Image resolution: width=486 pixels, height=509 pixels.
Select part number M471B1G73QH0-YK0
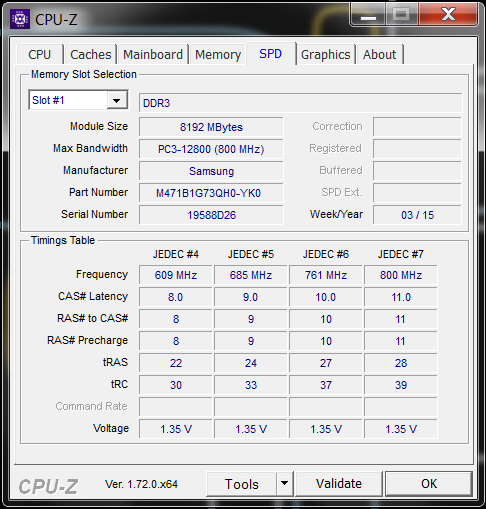coord(211,193)
